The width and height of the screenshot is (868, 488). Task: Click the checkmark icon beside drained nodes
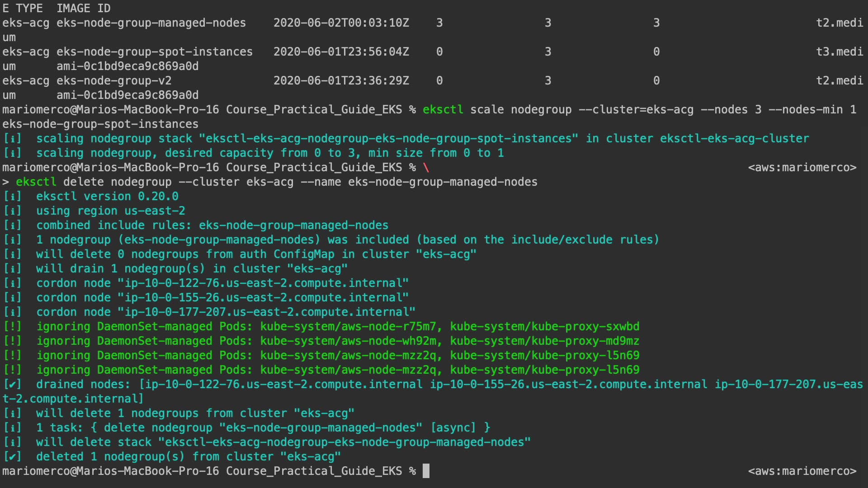coord(12,385)
